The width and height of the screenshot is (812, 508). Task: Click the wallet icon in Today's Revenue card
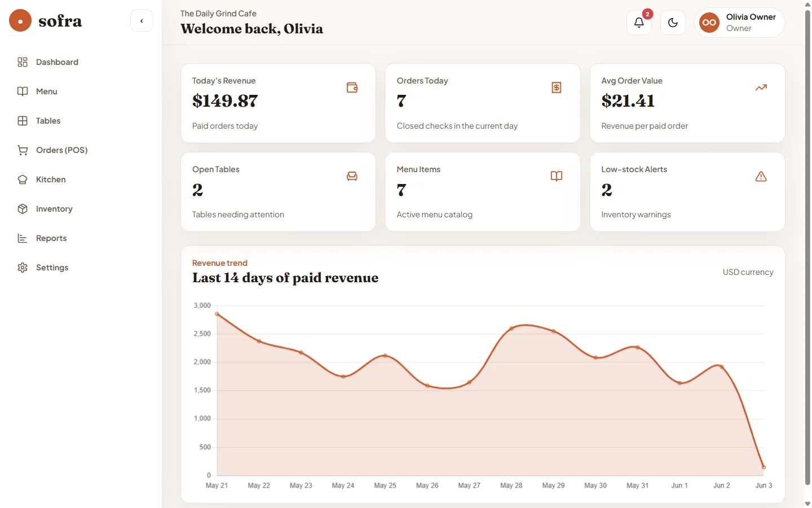[x=352, y=87]
